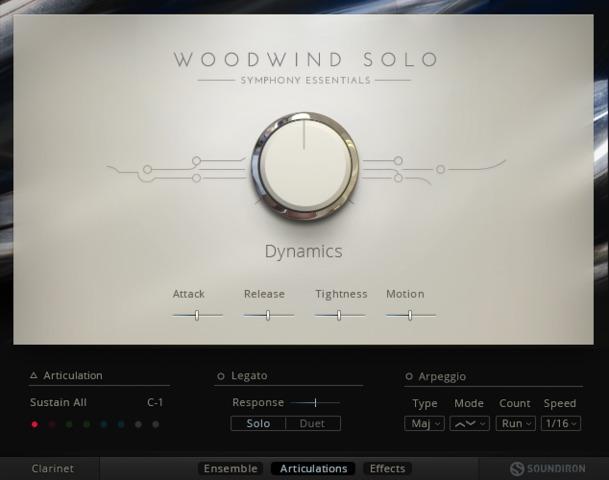The width and height of the screenshot is (609, 480).
Task: Select the last gray articulation dot
Action: click(156, 424)
